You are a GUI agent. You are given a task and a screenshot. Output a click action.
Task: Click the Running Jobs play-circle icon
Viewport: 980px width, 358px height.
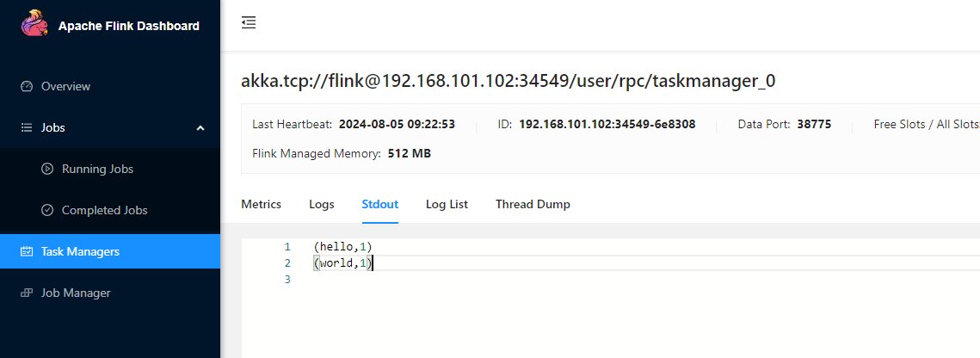pos(46,169)
